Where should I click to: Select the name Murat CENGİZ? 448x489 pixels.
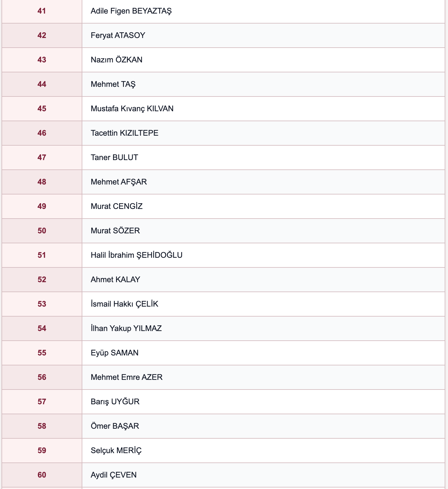click(x=117, y=206)
